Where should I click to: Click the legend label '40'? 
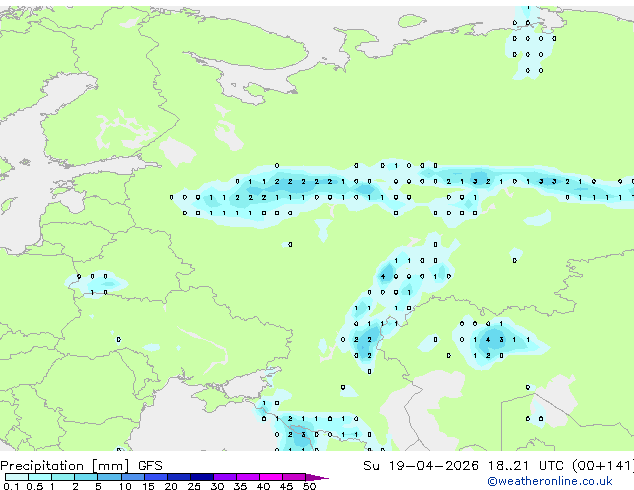[264, 486]
